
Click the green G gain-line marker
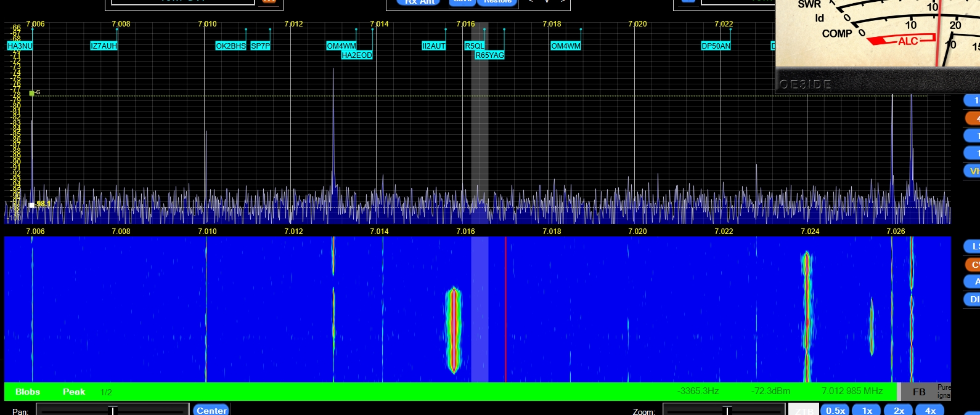32,93
